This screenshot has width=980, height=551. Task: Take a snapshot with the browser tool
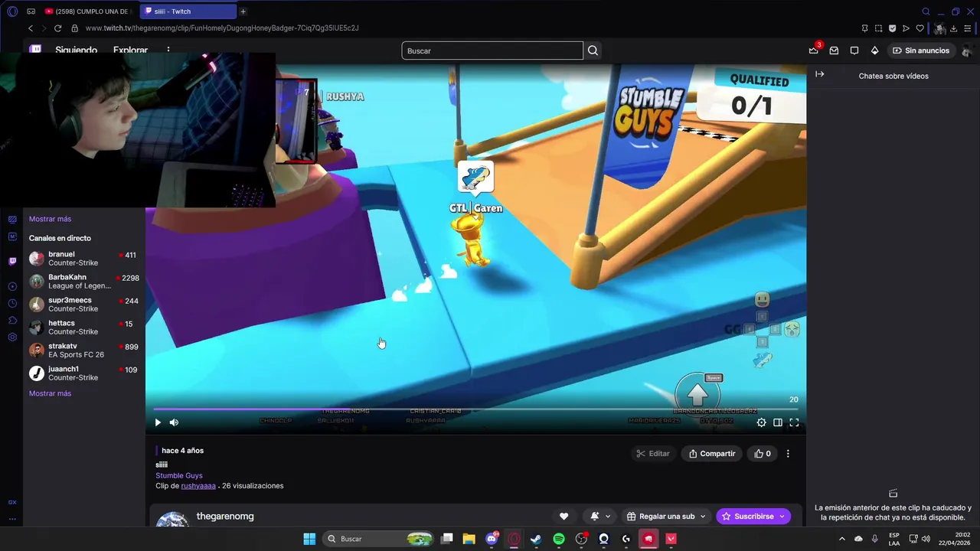click(878, 28)
